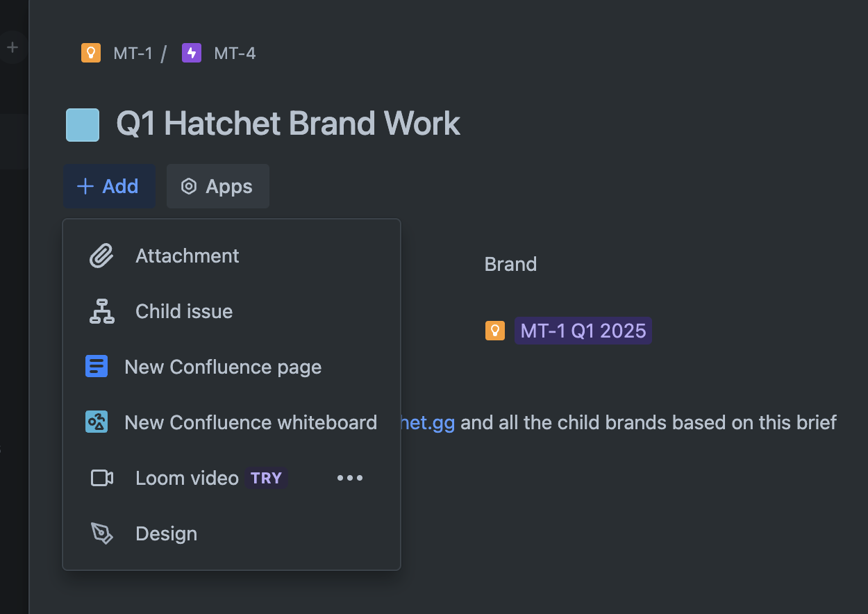Viewport: 868px width, 614px height.
Task: Open the Apps menu button
Action: pyautogui.click(x=218, y=186)
